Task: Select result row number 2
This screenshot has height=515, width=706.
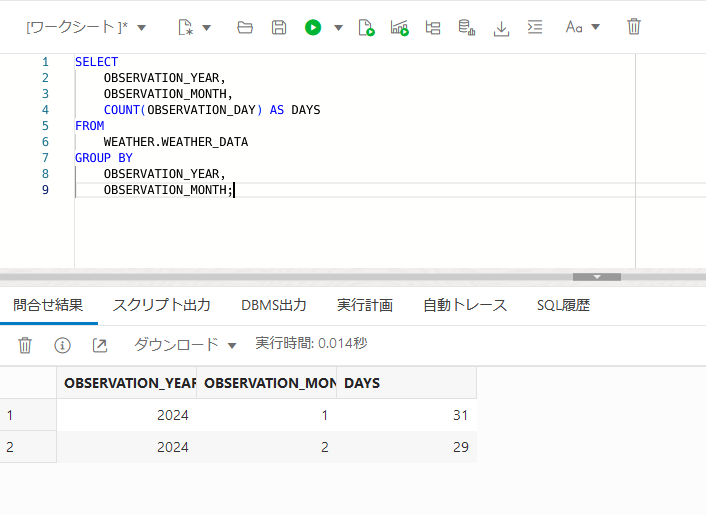Action: pos(28,447)
